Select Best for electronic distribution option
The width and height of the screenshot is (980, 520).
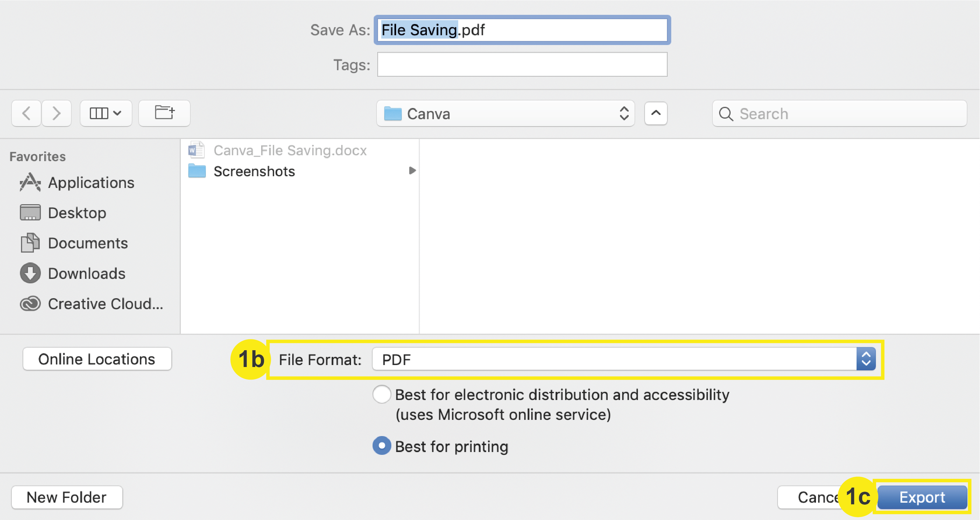(x=382, y=395)
